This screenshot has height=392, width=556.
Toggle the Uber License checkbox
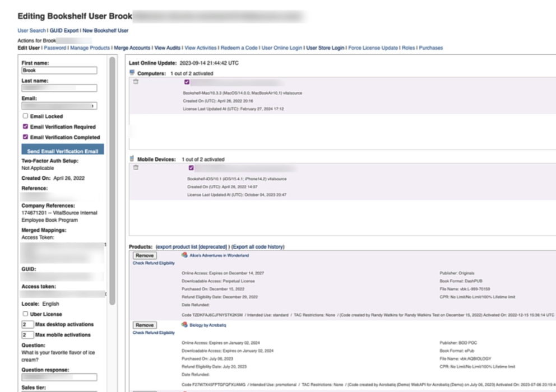pyautogui.click(x=25, y=314)
